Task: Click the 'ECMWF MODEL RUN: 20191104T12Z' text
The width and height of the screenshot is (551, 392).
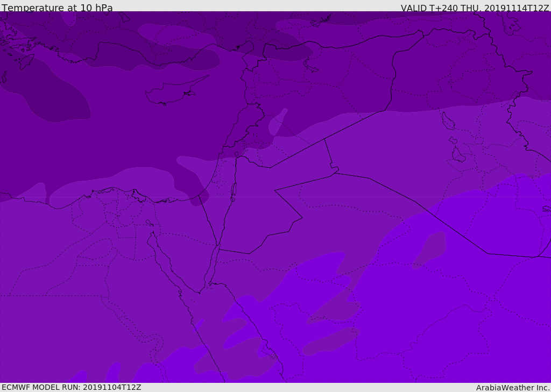Action: click(72, 388)
